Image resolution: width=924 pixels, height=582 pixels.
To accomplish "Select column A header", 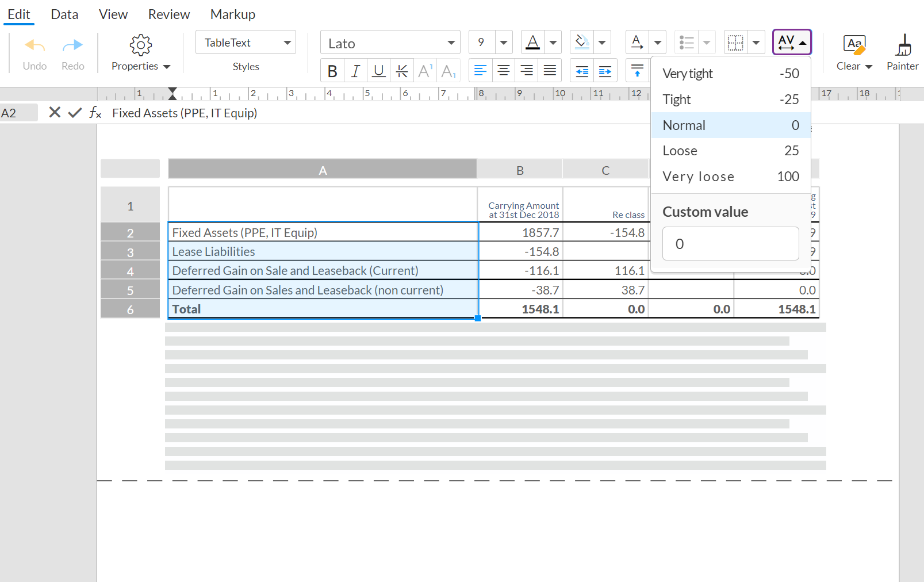I will pos(323,170).
